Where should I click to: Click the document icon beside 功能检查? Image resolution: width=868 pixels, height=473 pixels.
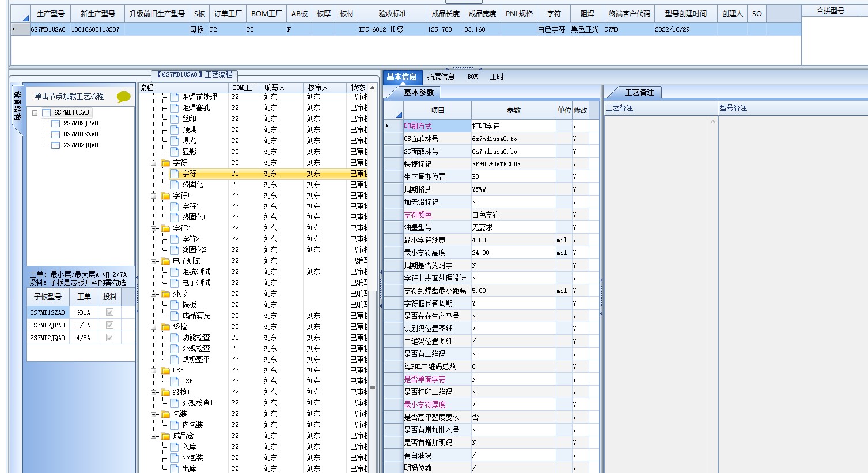[175, 337]
